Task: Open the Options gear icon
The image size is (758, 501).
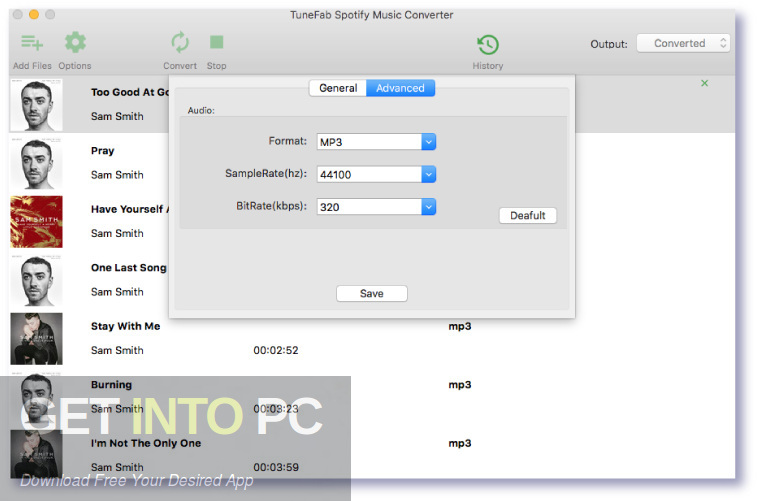Action: point(75,43)
